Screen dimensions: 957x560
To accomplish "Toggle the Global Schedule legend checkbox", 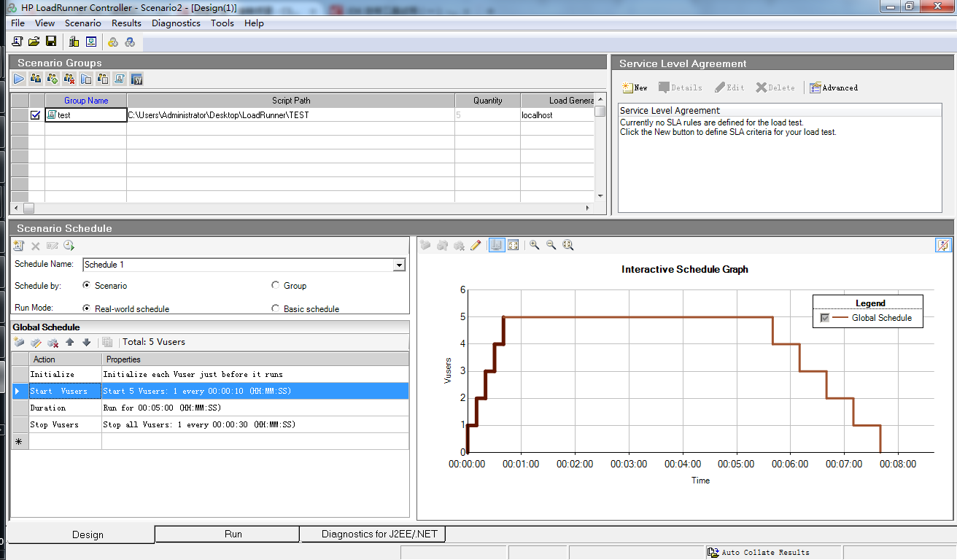I will pyautogui.click(x=825, y=318).
